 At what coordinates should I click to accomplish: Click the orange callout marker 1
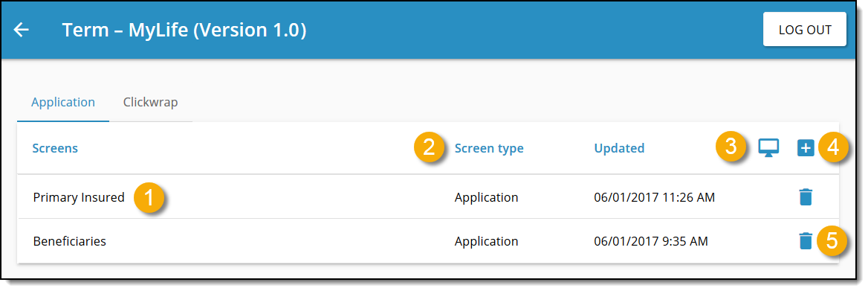click(x=149, y=197)
